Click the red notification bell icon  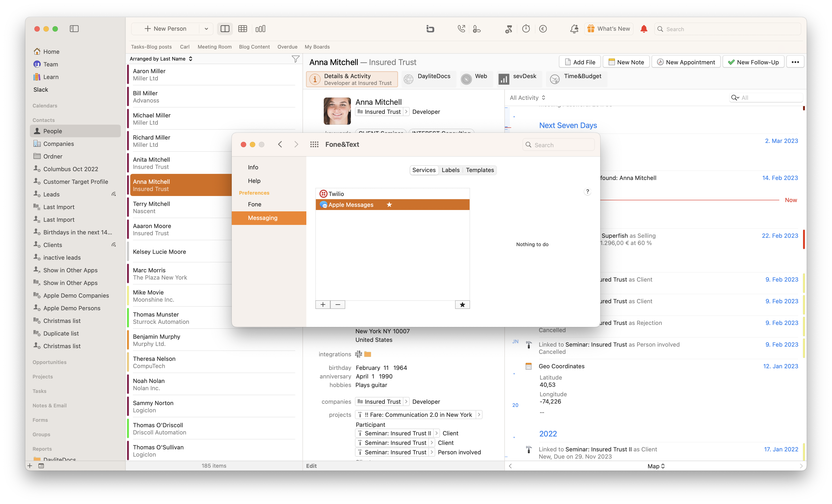pyautogui.click(x=644, y=29)
